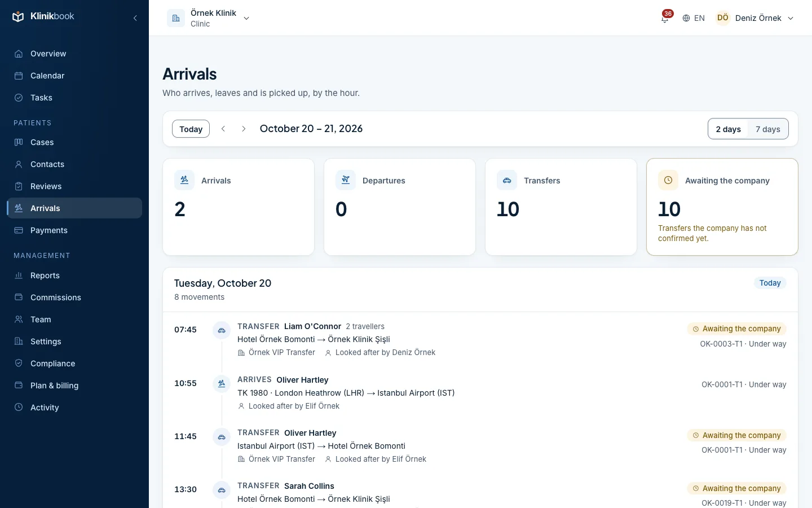Click the Örnek Klinik building icon
812x508 pixels.
[x=176, y=18]
